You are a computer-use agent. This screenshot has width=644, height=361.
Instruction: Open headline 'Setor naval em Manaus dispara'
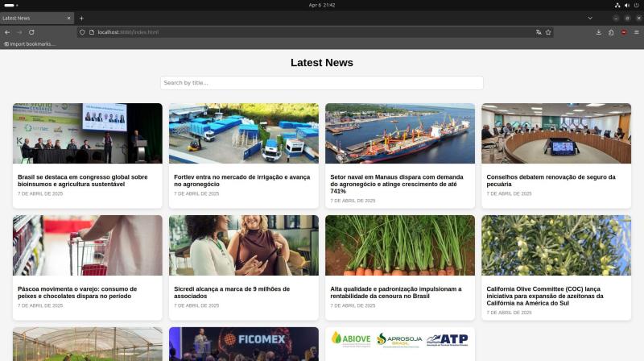click(x=397, y=184)
